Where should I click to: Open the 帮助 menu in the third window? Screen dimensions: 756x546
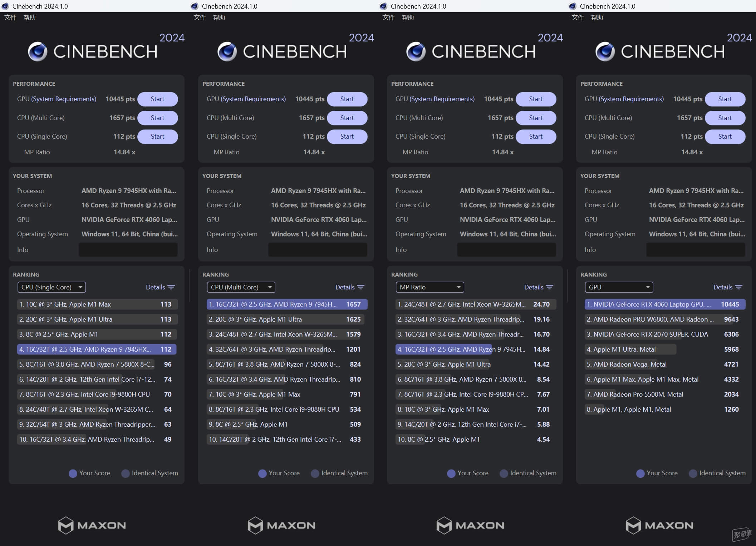click(x=408, y=18)
